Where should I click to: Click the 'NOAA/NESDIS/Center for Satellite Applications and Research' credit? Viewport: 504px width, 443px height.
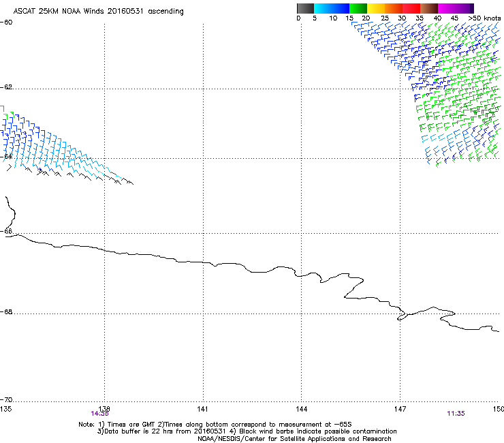294,439
